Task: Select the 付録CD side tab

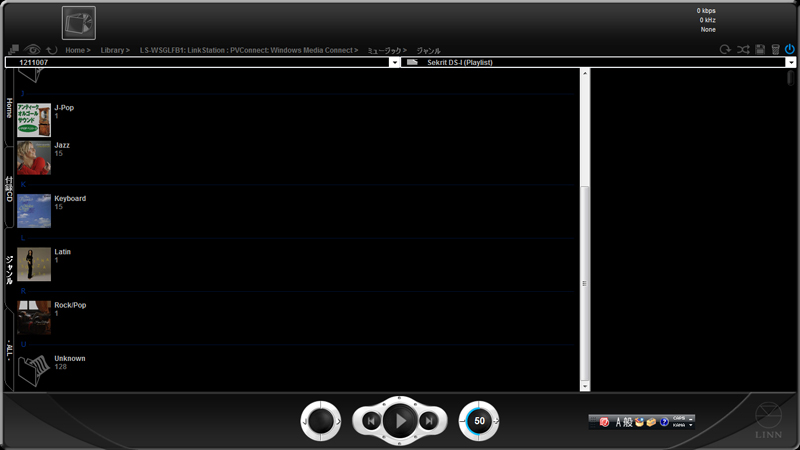Action: (9, 189)
